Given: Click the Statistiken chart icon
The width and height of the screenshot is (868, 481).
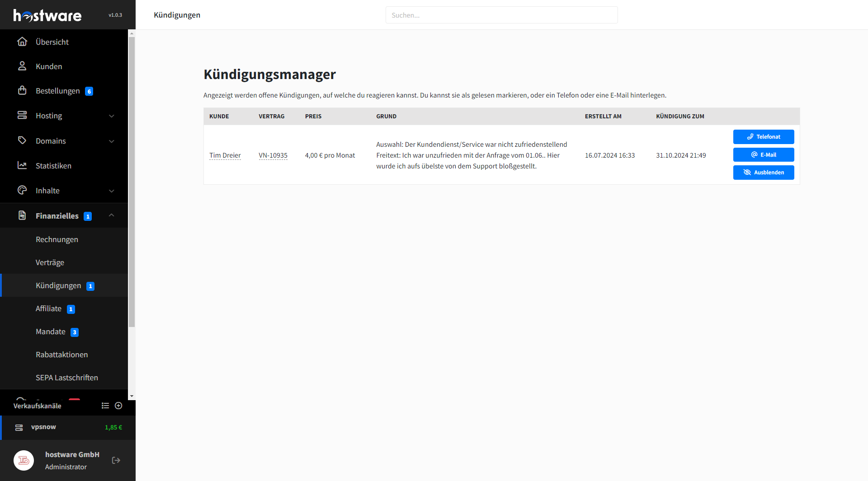Looking at the screenshot, I should [x=22, y=166].
